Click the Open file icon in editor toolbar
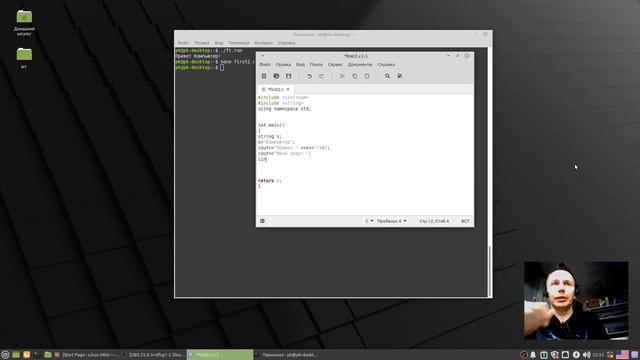 pyautogui.click(x=276, y=76)
